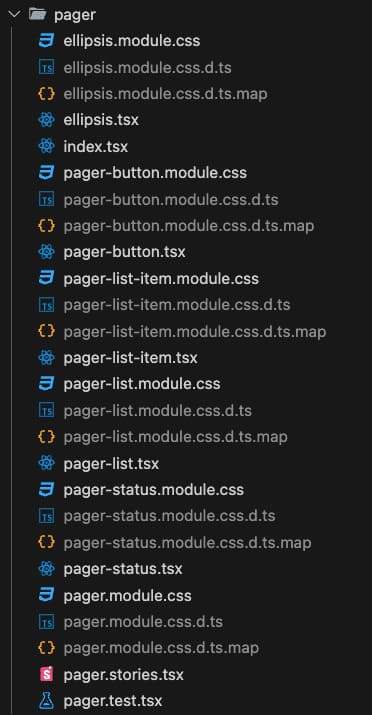
Task: Open index.tsx file
Action: [x=96, y=147]
